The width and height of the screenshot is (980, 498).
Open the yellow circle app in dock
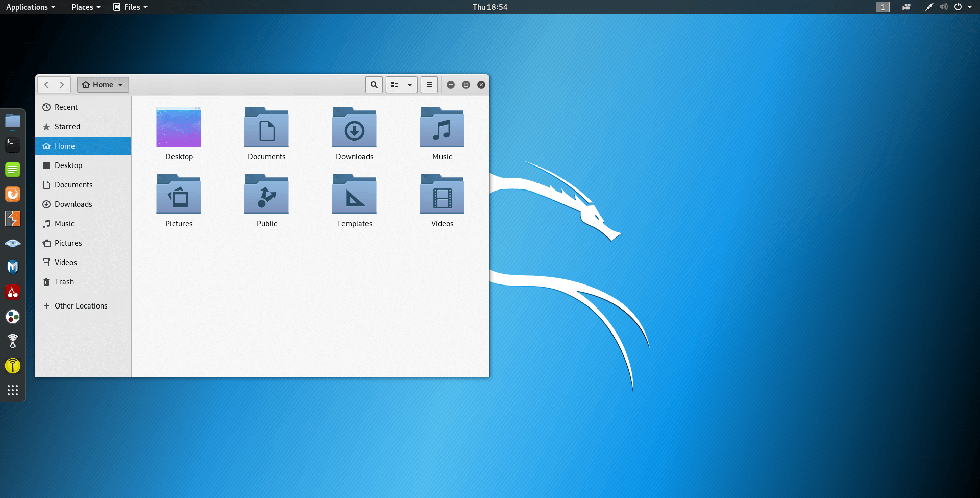coord(13,366)
